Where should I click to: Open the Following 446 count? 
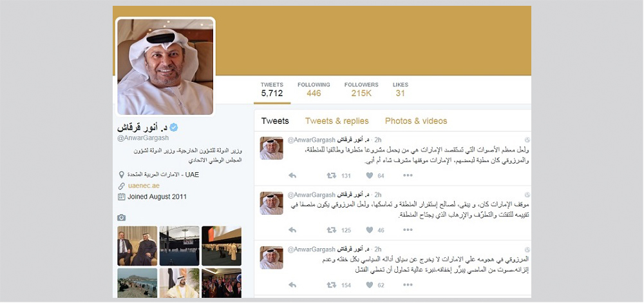coord(314,89)
